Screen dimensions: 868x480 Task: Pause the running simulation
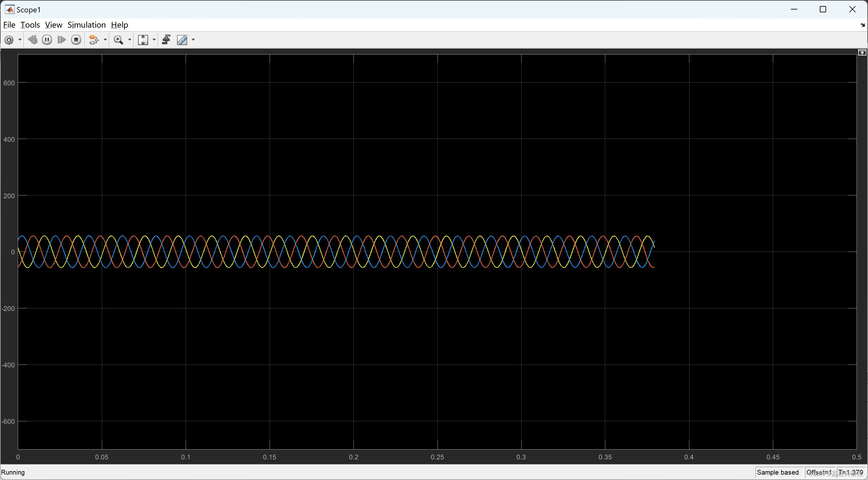point(47,40)
